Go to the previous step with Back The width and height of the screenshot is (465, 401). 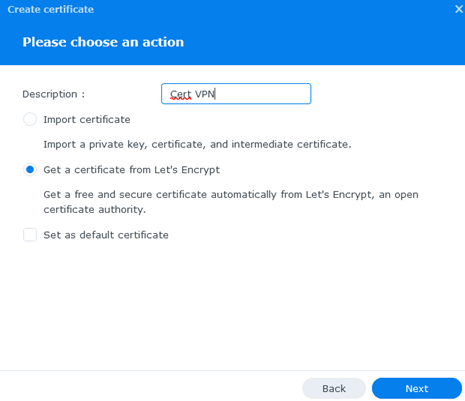coord(334,388)
